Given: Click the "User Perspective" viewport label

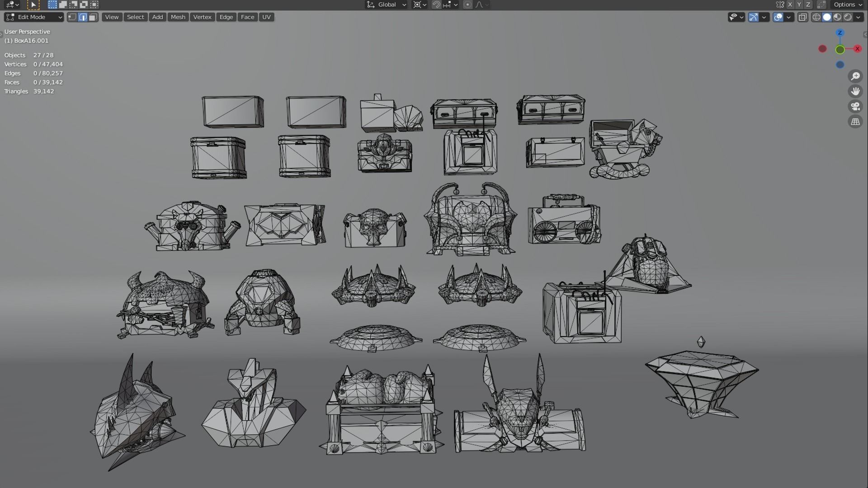Looking at the screenshot, I should click(27, 32).
